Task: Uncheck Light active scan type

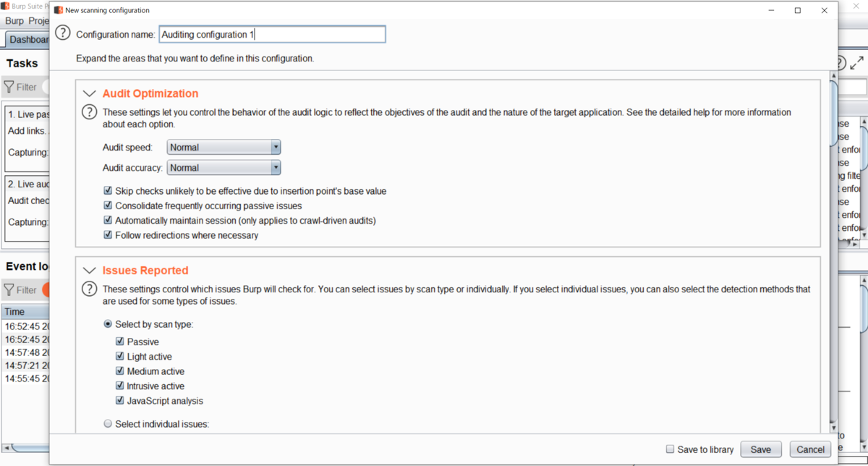Action: click(120, 357)
